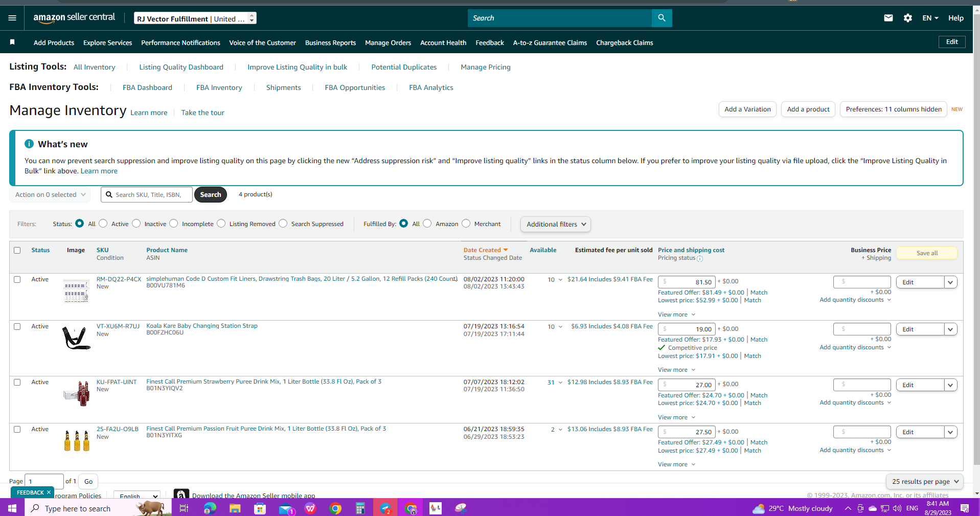Filter status to Active
Image resolution: width=980 pixels, height=516 pixels.
103,223
